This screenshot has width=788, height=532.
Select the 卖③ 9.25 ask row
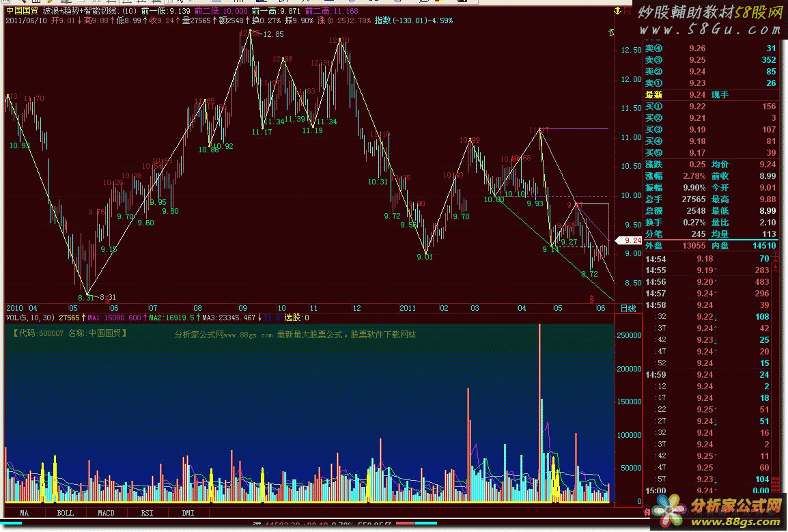point(711,60)
